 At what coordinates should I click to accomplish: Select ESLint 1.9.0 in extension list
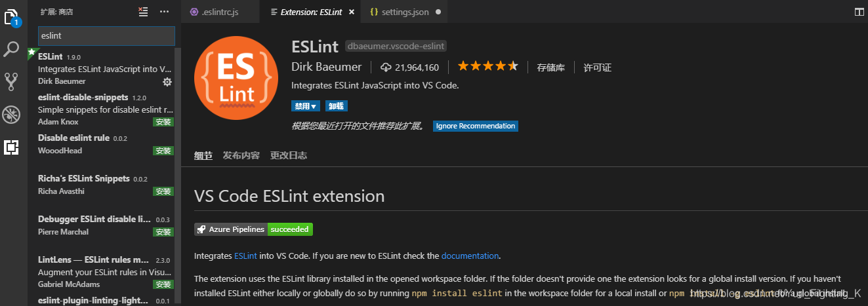click(102, 69)
